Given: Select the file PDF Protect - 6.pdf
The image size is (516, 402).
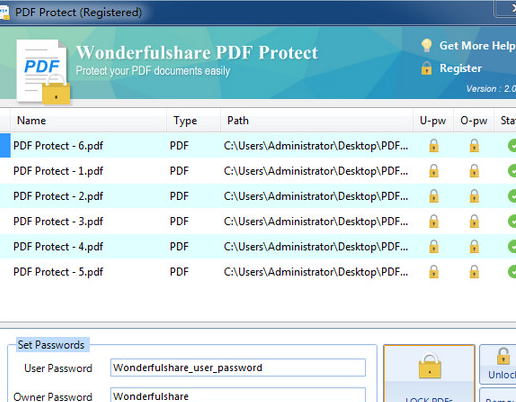Looking at the screenshot, I should tap(58, 146).
